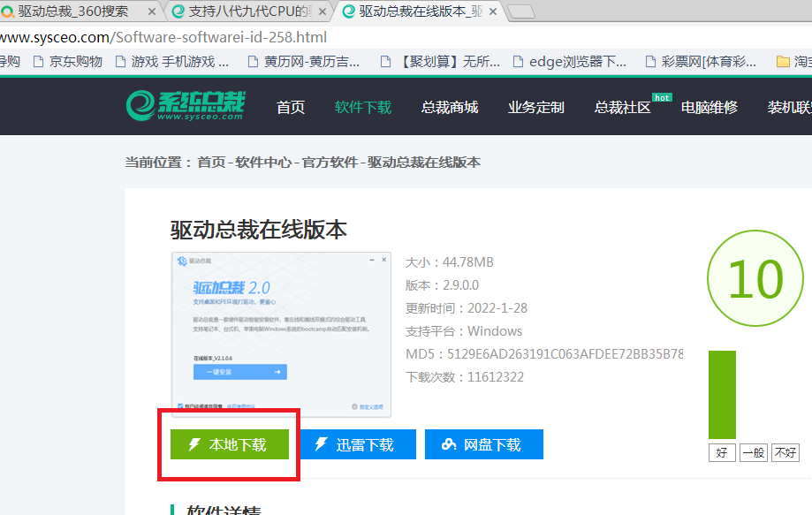The height and width of the screenshot is (515, 812).
Task: Rate the software as 不好
Action: click(x=785, y=453)
